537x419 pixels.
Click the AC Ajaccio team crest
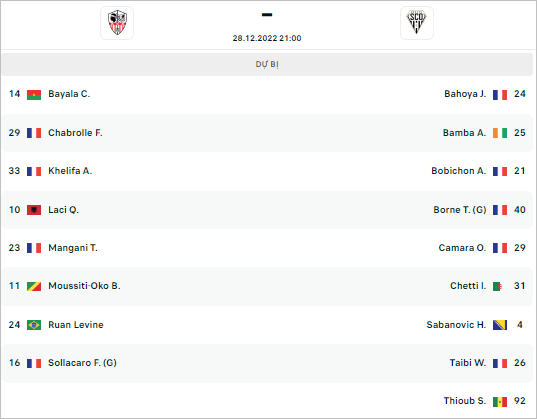tap(117, 23)
